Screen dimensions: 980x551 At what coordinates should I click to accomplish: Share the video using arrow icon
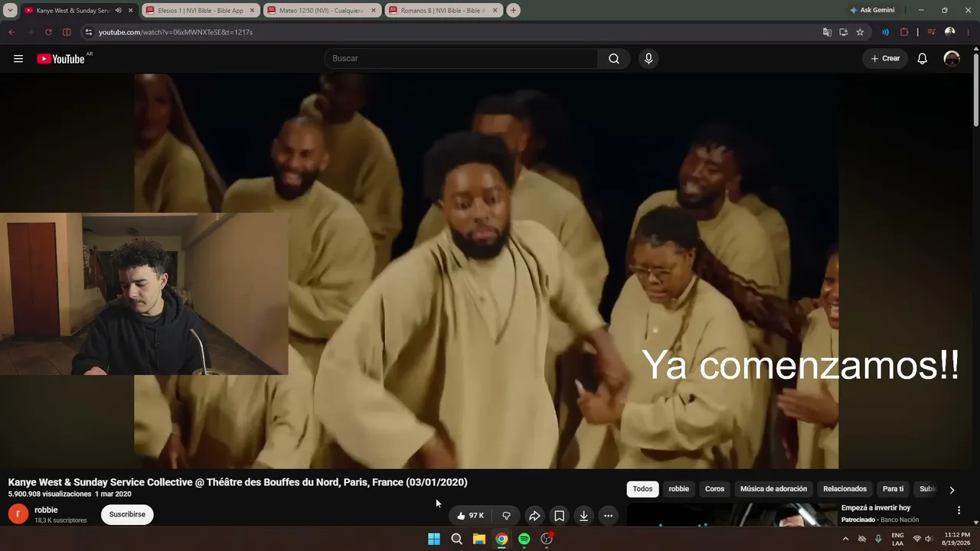tap(534, 516)
